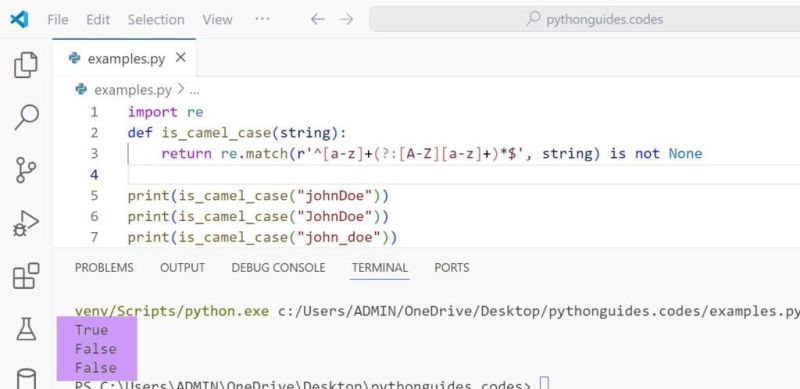800x389 pixels.
Task: Click the venv/Scripts/python.exe terminal text
Action: (x=171, y=311)
